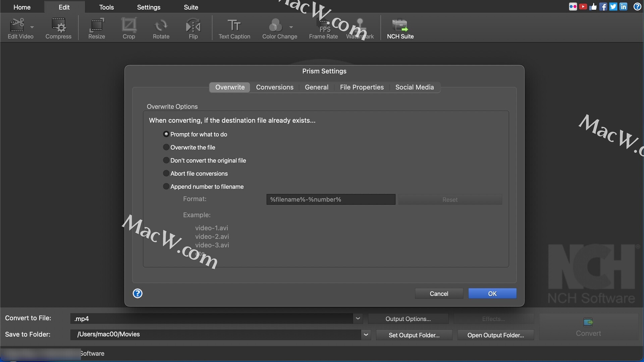Expand the Convert to File format dropdown
644x362 pixels.
click(358, 318)
